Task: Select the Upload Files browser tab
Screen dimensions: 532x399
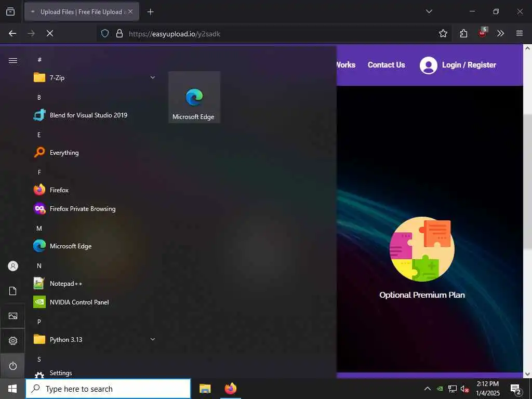Action: tap(82, 12)
